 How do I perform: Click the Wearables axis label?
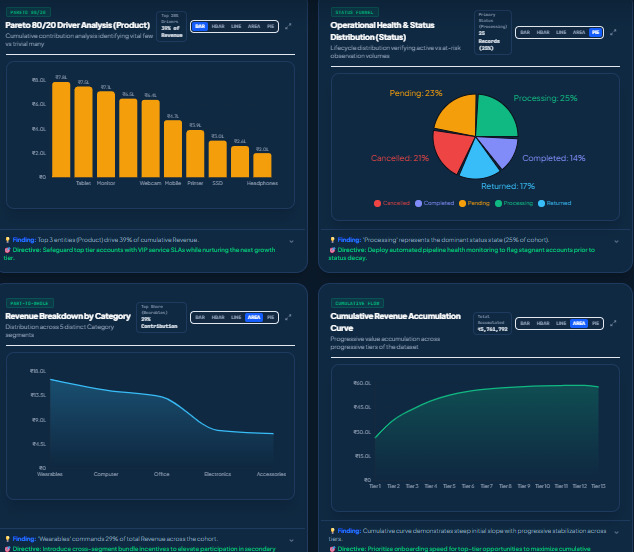50,474
